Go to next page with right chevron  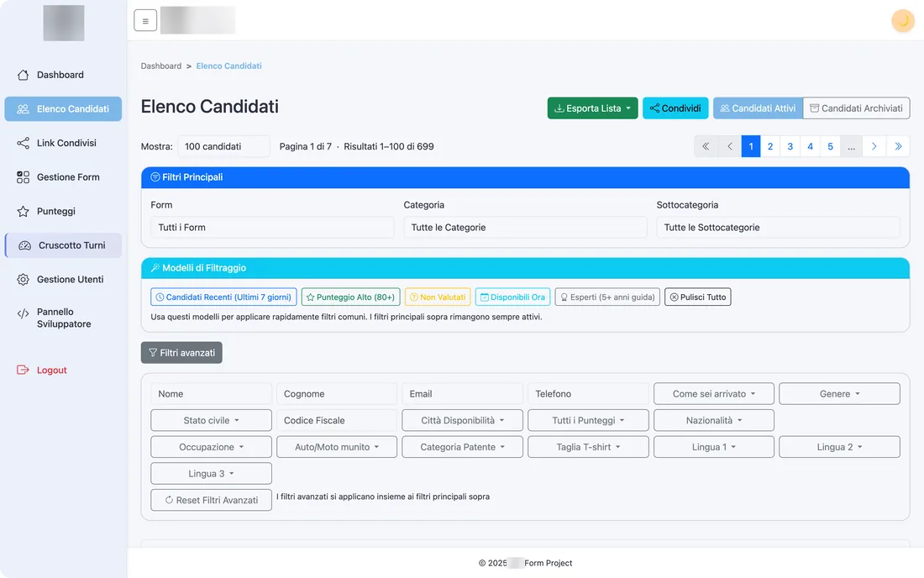pyautogui.click(x=874, y=146)
